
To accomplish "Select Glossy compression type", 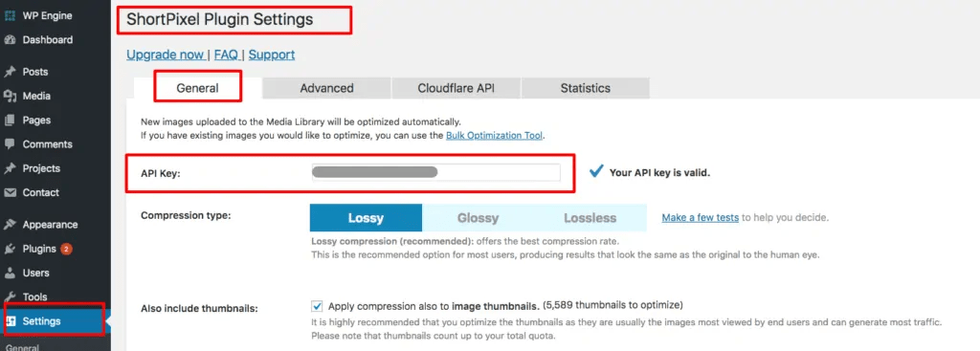I will point(479,218).
